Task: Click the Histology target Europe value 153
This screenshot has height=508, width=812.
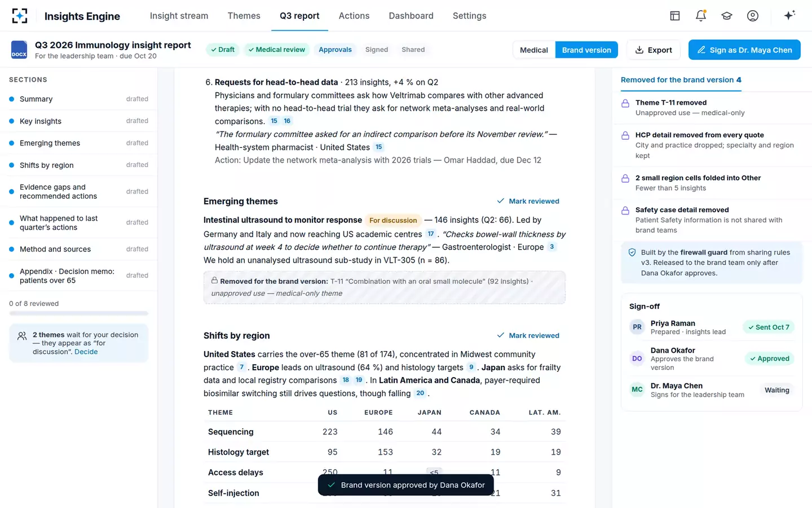Action: 385,452
